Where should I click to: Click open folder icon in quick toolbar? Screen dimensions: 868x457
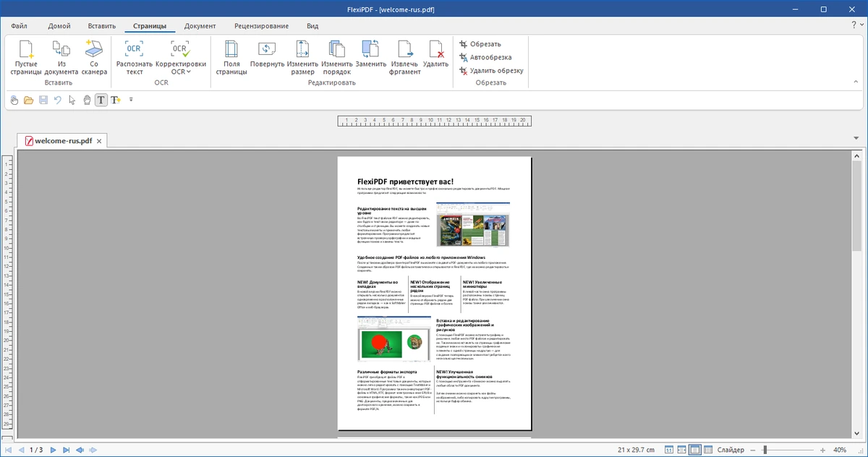coord(29,100)
